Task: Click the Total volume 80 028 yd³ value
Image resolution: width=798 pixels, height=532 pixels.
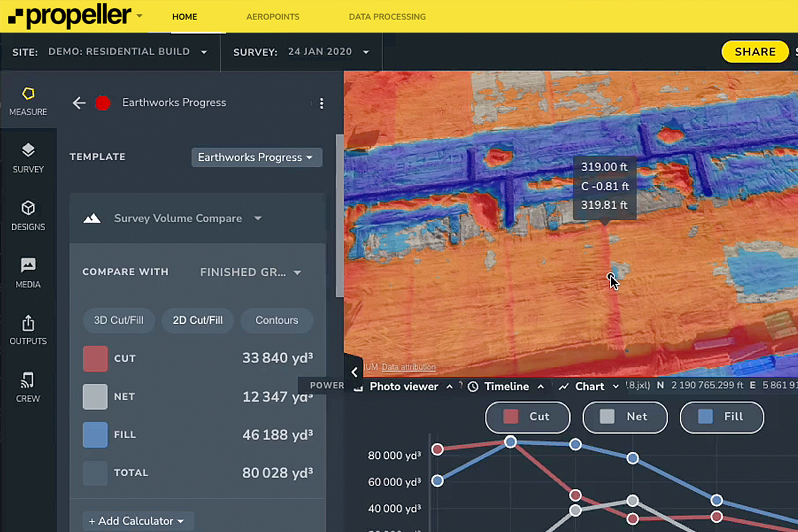Action: [x=277, y=473]
